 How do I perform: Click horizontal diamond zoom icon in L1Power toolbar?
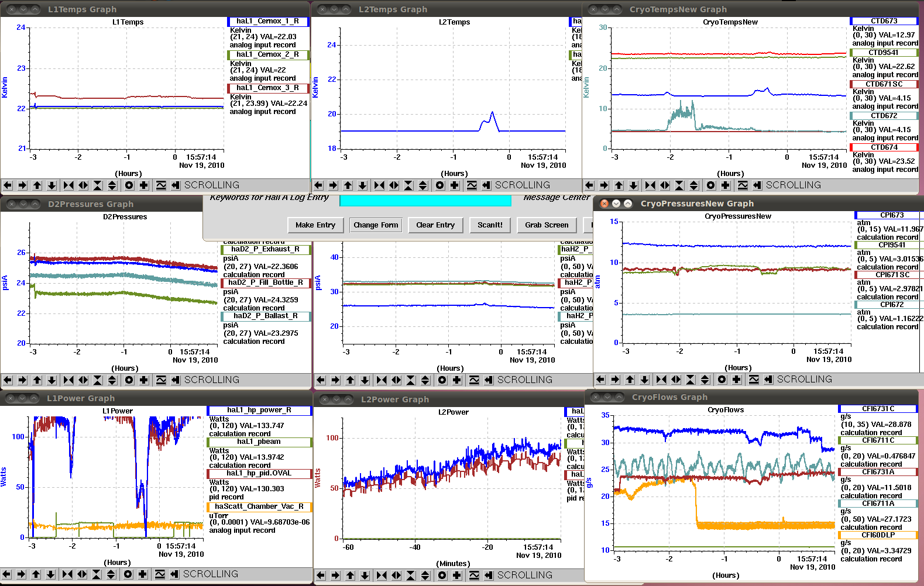pyautogui.click(x=82, y=574)
